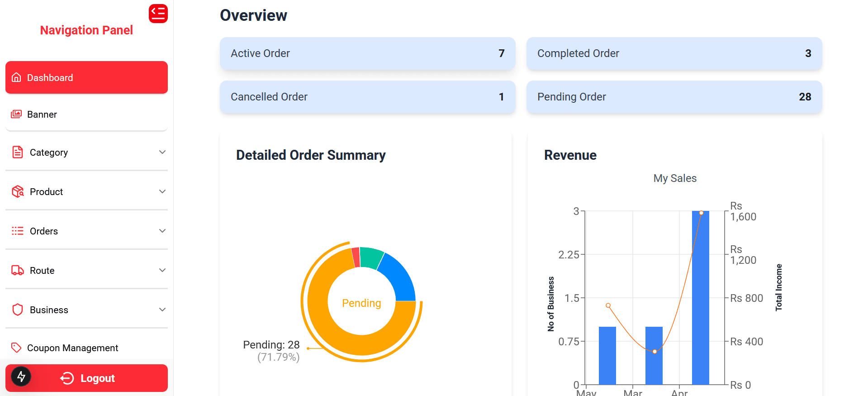The height and width of the screenshot is (396, 868).
Task: Click the Coupon Management tag icon
Action: coord(16,348)
